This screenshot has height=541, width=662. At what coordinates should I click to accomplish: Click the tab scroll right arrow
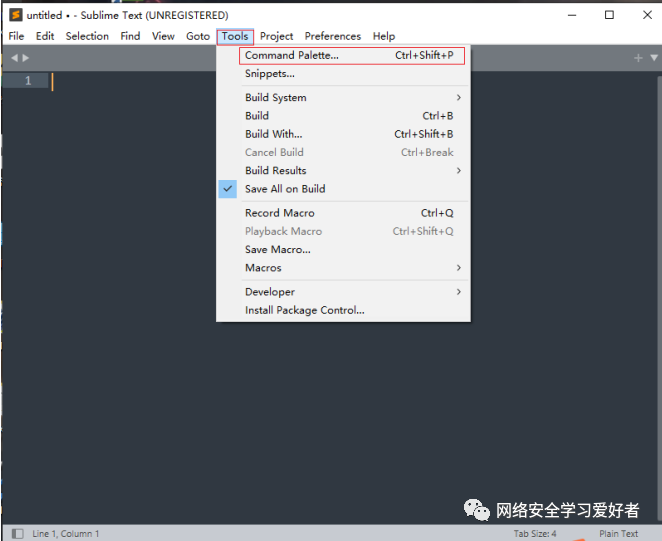(x=26, y=58)
